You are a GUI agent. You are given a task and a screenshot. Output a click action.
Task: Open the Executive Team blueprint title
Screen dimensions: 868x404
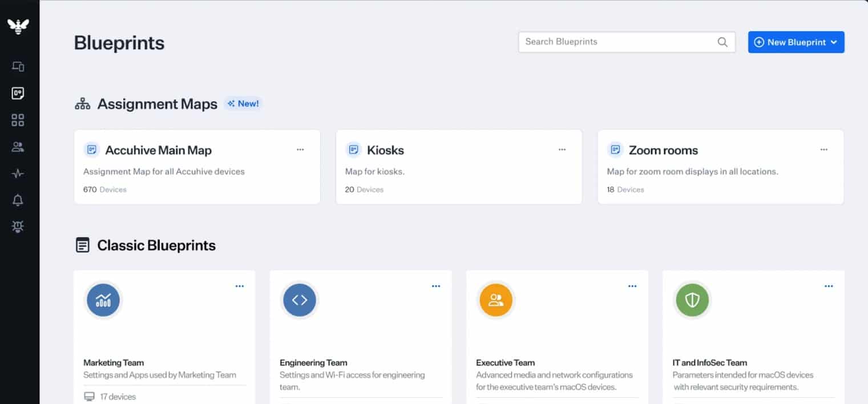pyautogui.click(x=506, y=362)
